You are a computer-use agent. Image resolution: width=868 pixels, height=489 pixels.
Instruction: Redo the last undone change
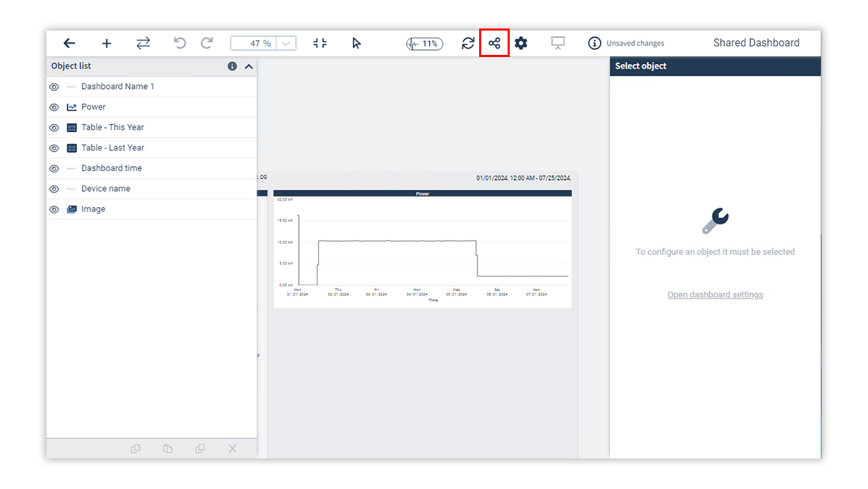206,42
